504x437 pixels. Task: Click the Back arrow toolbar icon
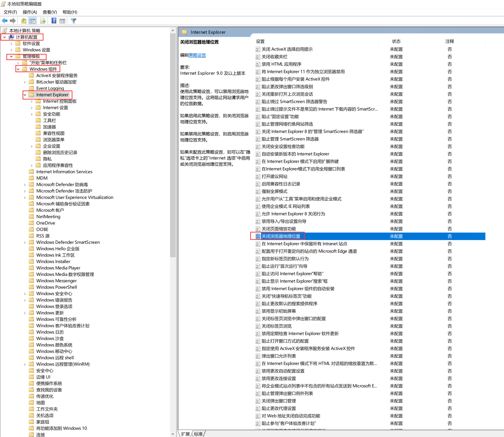(5, 21)
